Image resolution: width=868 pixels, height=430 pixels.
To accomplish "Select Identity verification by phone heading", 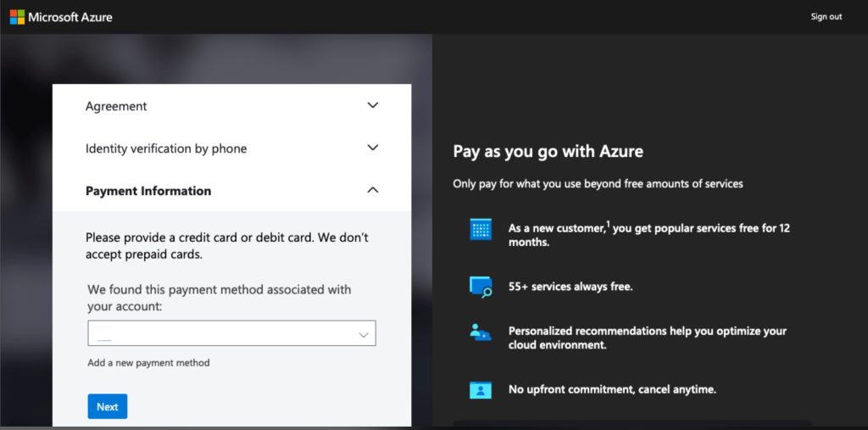I will click(166, 148).
